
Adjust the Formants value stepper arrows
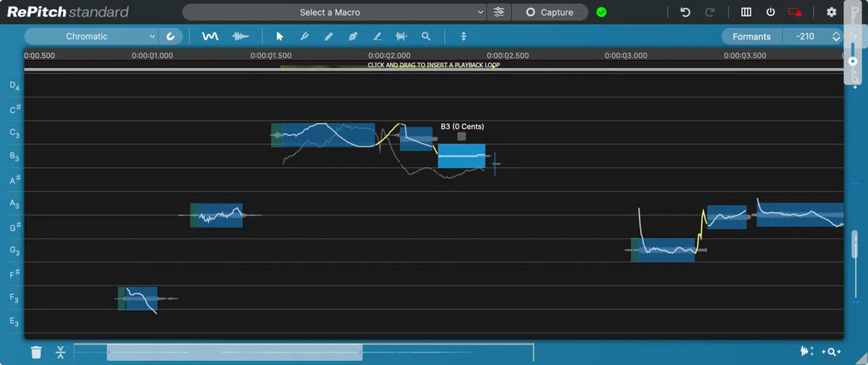point(836,36)
